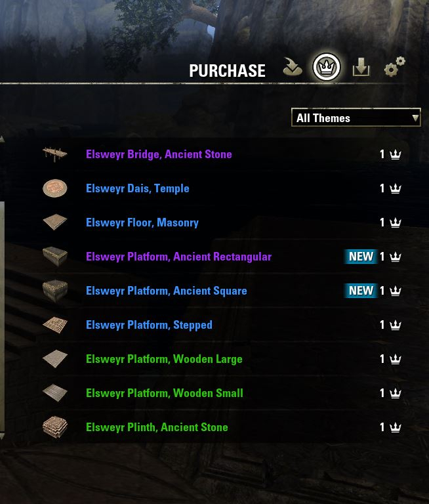The width and height of the screenshot is (429, 504).
Task: Select Elsweyr Dais, Temple item
Action: 137,188
